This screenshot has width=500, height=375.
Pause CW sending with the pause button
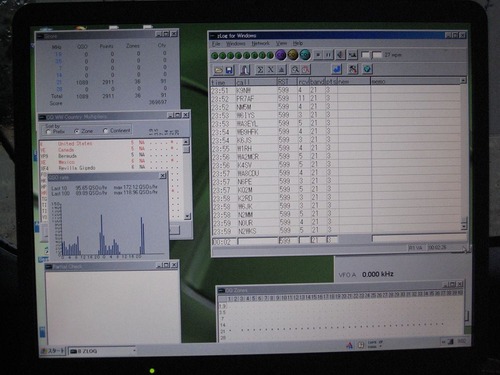(x=329, y=54)
